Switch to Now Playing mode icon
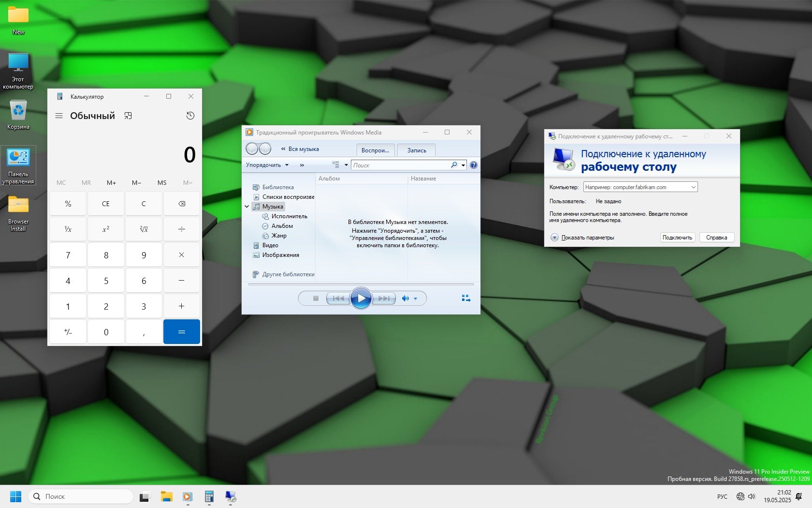The image size is (812, 508). (x=466, y=299)
